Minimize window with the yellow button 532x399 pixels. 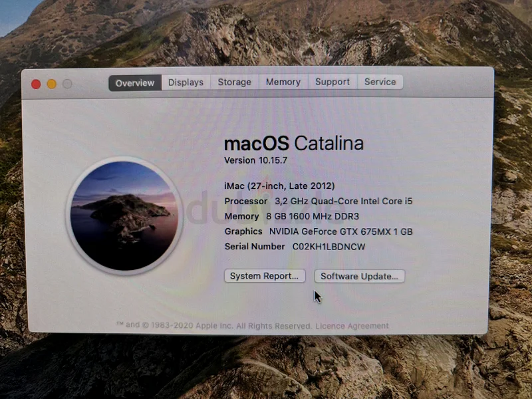click(x=52, y=84)
